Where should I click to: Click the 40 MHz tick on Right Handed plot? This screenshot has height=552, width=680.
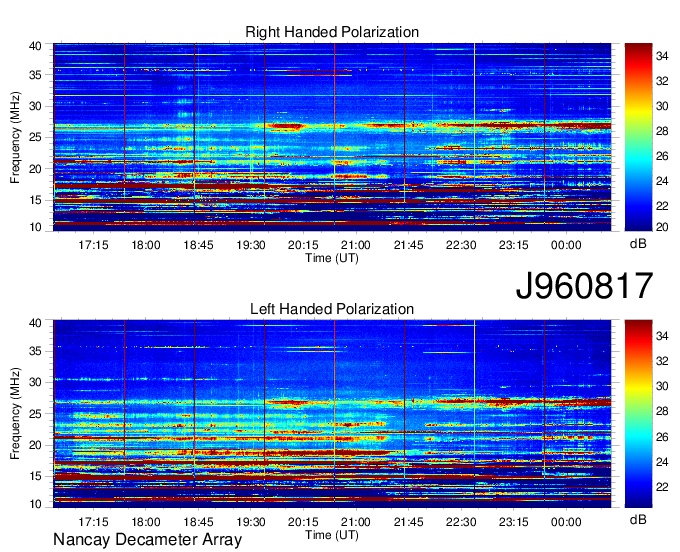point(35,46)
